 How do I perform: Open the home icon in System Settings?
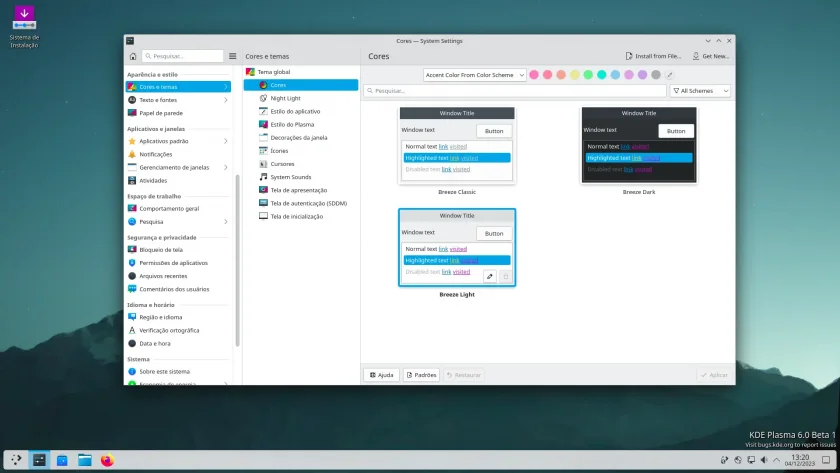point(133,56)
